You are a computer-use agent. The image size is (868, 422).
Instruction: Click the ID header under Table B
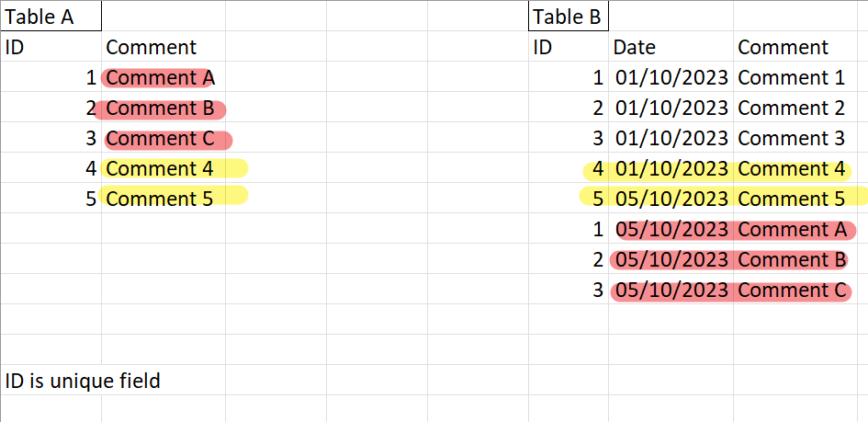click(569, 47)
